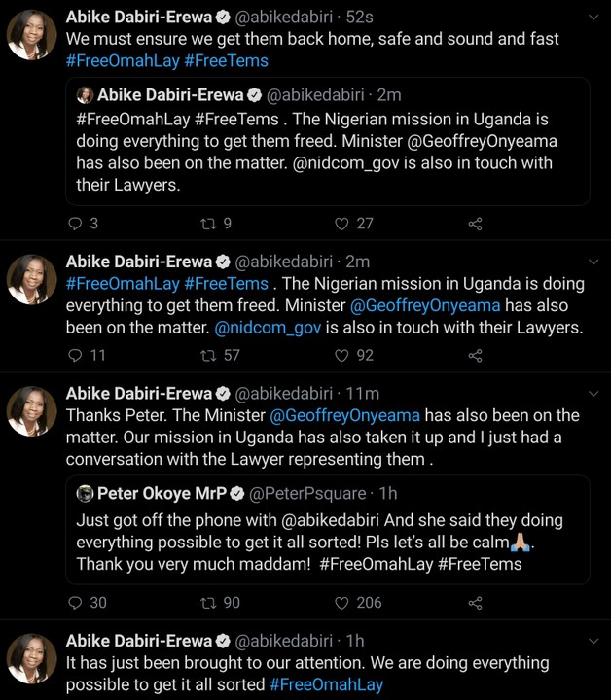Like the tweet with 92 likes

341,356
